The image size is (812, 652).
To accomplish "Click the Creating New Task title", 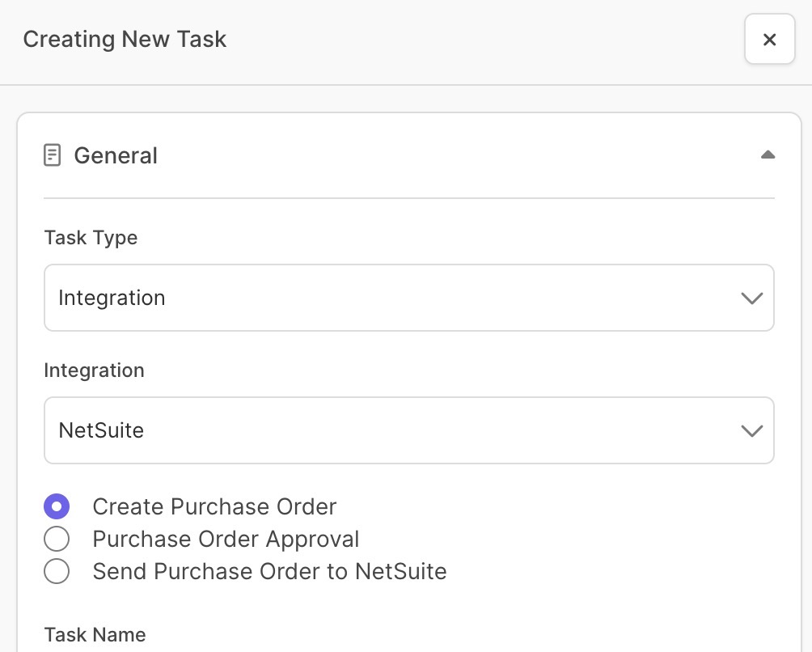I will pyautogui.click(x=125, y=40).
